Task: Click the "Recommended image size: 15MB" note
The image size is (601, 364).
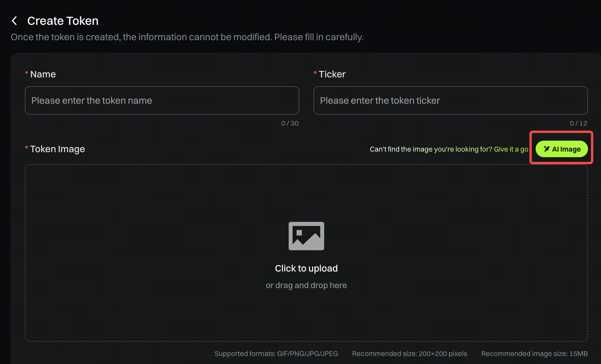Action: pos(534,354)
